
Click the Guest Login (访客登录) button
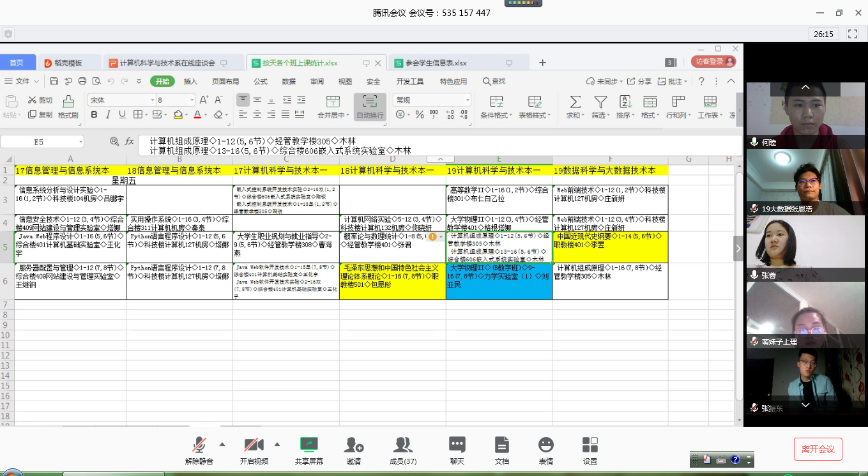pyautogui.click(x=713, y=61)
